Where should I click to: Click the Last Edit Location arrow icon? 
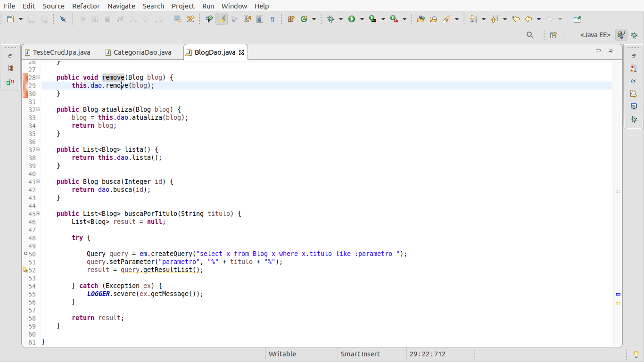click(516, 19)
